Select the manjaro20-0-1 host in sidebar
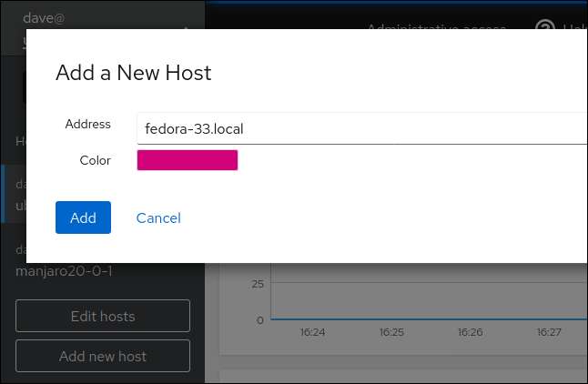The width and height of the screenshot is (588, 384). tap(64, 270)
